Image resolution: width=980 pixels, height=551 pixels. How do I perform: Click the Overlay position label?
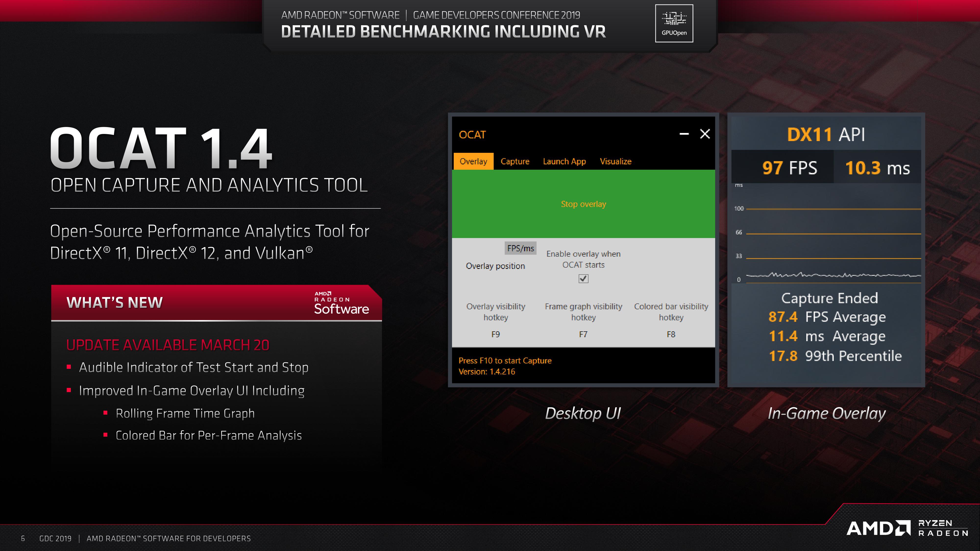click(495, 266)
